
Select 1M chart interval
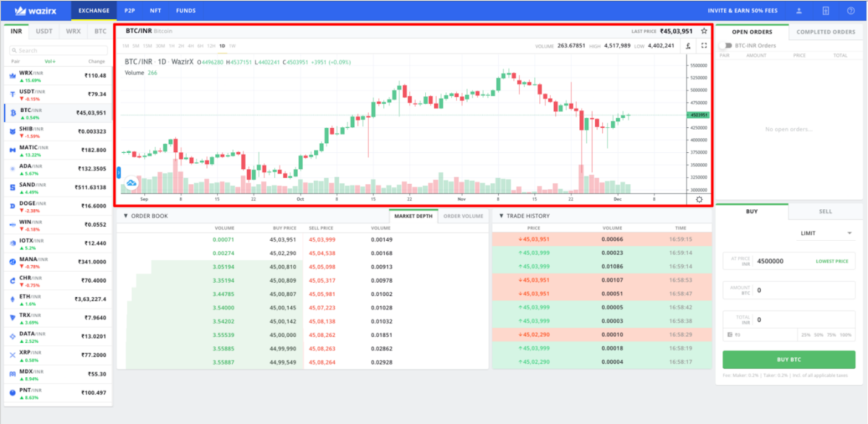click(126, 45)
